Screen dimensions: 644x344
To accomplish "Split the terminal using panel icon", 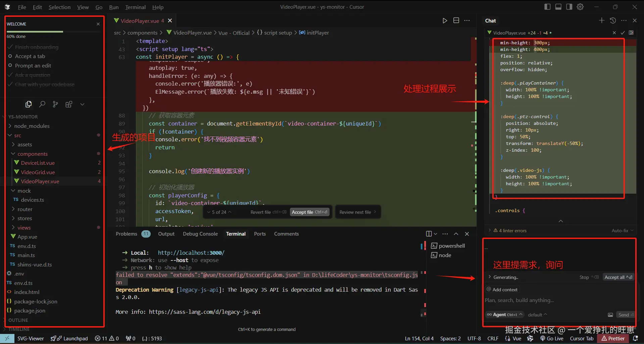I will (429, 234).
